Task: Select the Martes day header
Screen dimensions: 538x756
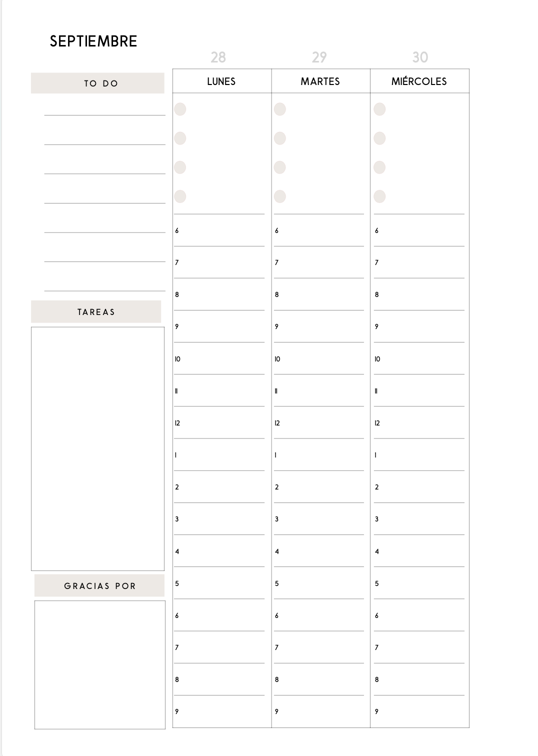Action: [x=320, y=81]
